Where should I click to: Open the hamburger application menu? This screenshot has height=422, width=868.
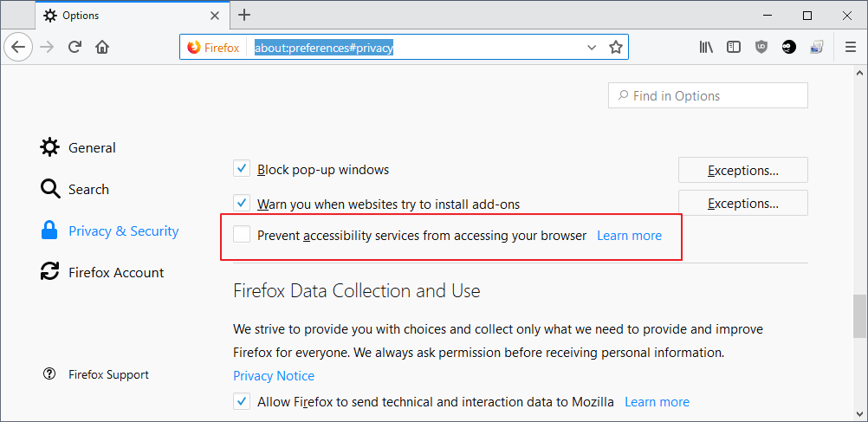coord(851,48)
